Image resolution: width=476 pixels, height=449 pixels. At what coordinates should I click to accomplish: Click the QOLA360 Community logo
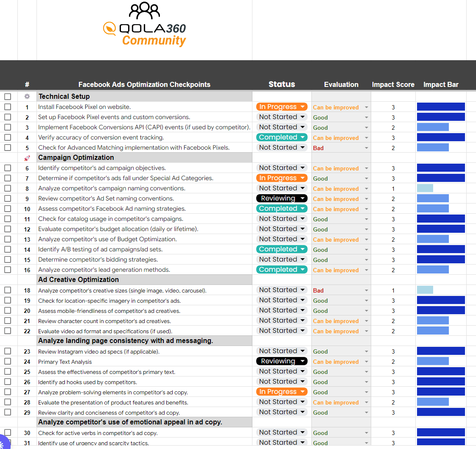[145, 25]
